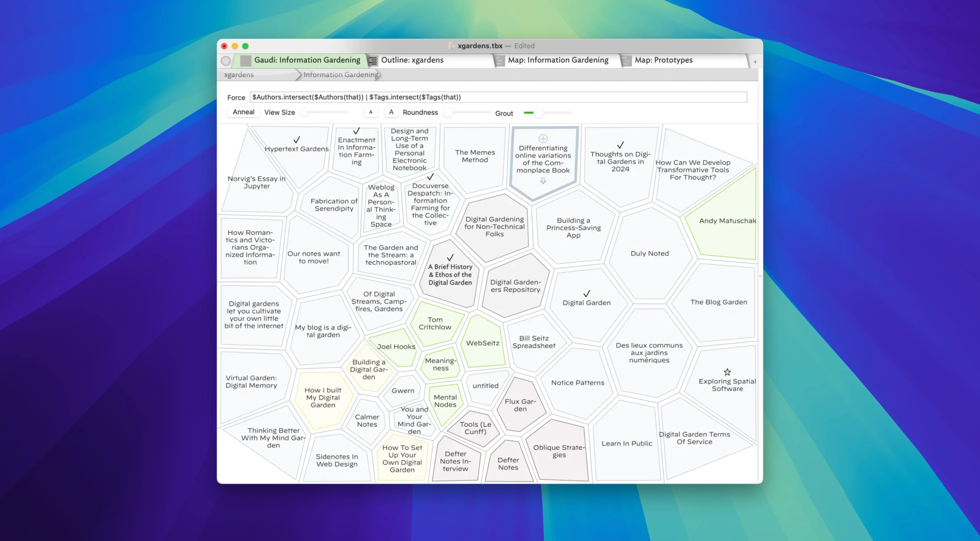
Task: Click the circle button left of the Gaudi tab
Action: [226, 60]
